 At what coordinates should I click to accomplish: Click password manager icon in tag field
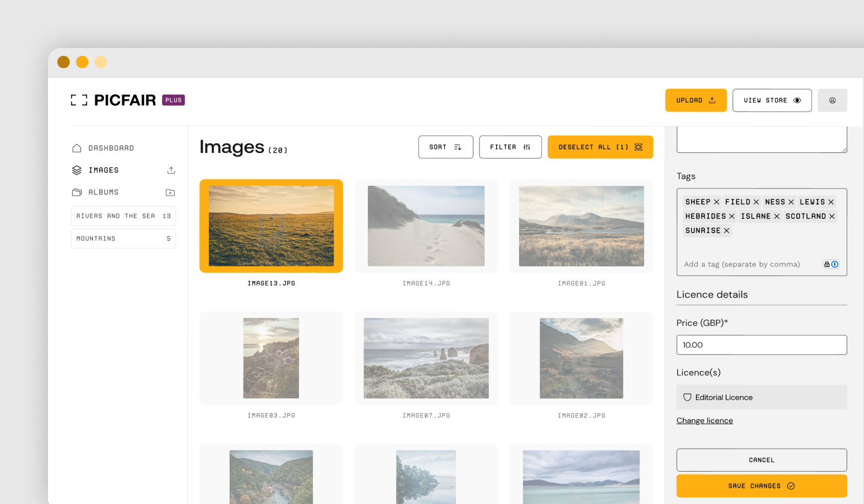pyautogui.click(x=830, y=264)
